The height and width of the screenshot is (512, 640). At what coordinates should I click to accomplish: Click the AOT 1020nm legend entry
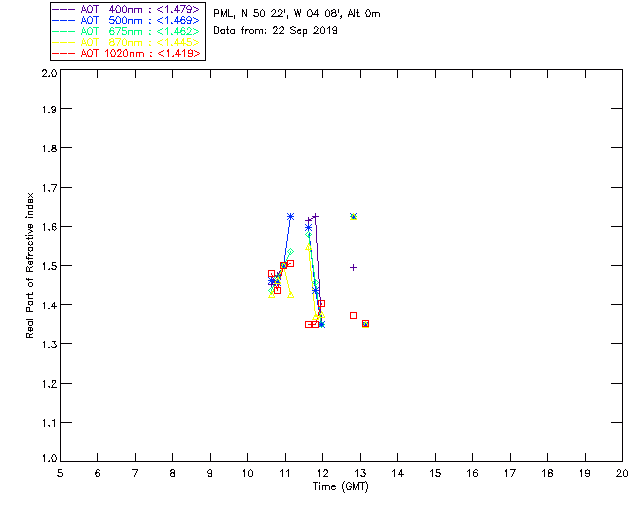pos(126,53)
